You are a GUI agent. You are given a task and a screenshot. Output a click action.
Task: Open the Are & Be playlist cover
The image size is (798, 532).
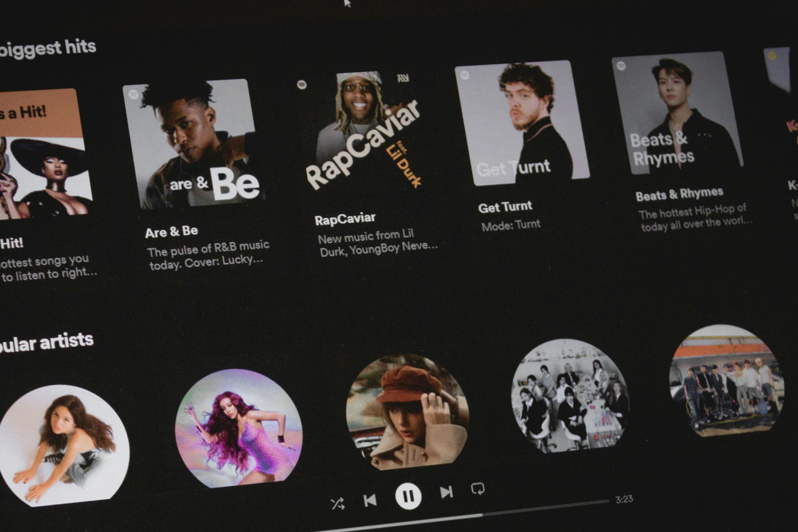click(x=194, y=144)
